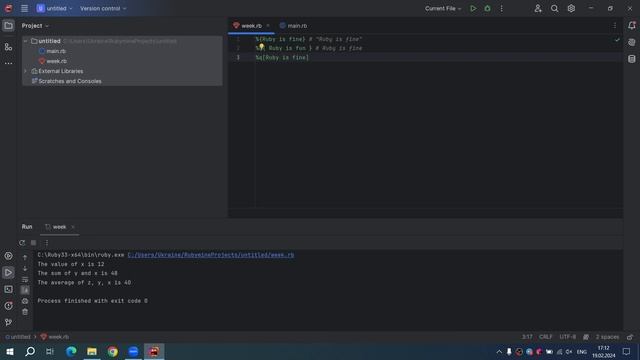
Task: Open editor tabs options menu
Action: pos(615,26)
